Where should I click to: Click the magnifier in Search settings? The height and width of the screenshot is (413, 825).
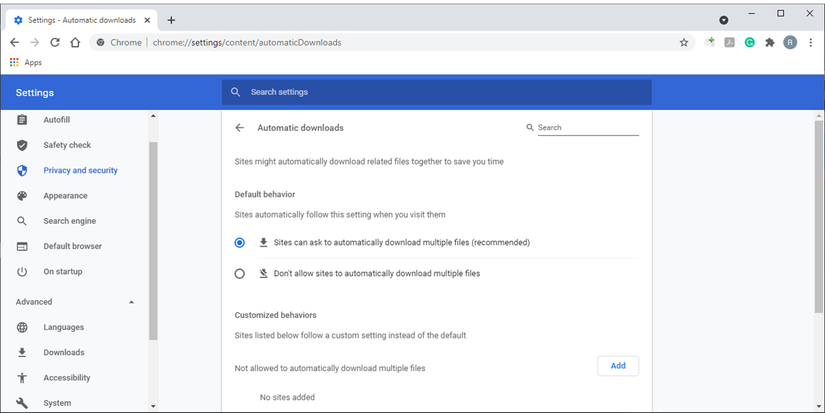tap(236, 92)
